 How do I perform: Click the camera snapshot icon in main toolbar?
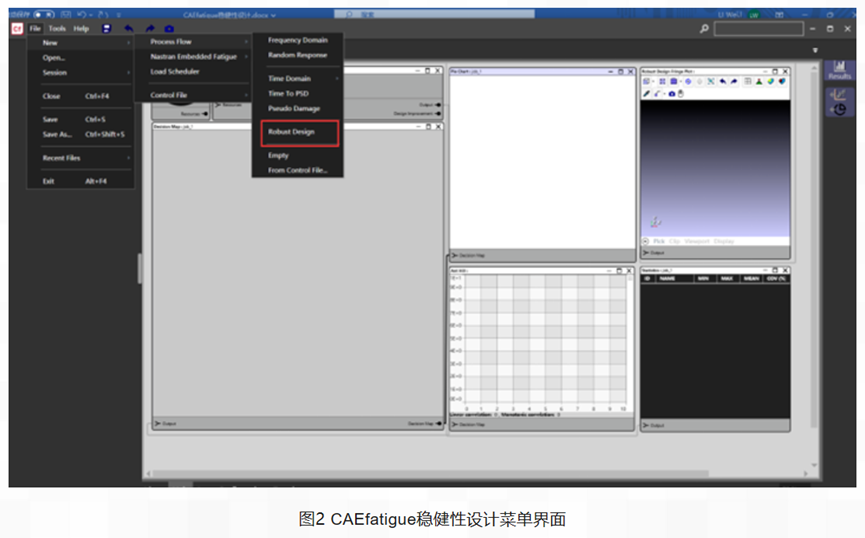[169, 28]
